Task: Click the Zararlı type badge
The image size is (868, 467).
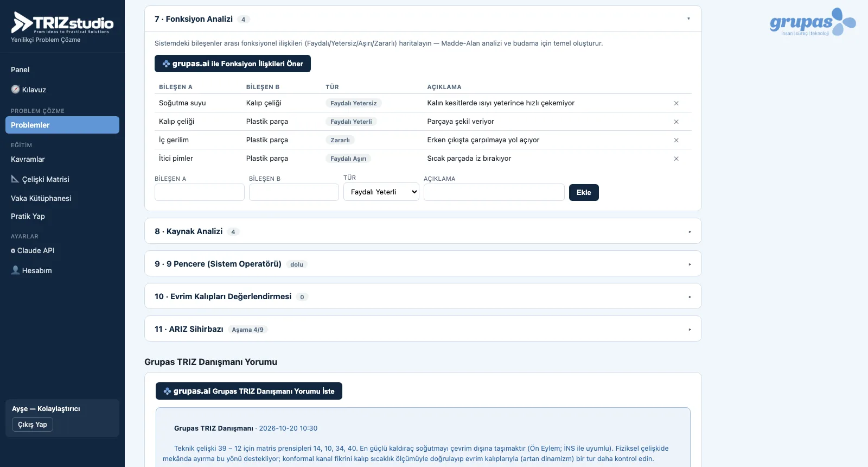Action: click(x=340, y=140)
